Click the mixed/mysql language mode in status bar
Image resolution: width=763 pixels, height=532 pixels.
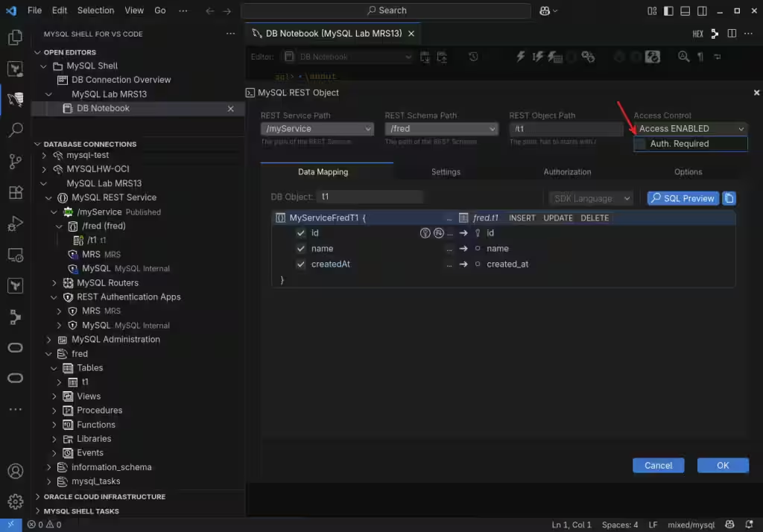pyautogui.click(x=691, y=525)
